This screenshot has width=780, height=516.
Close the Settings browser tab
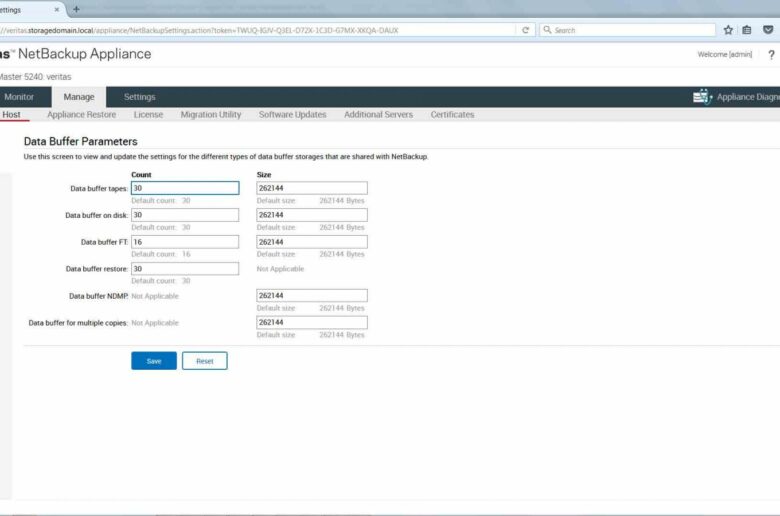57,9
